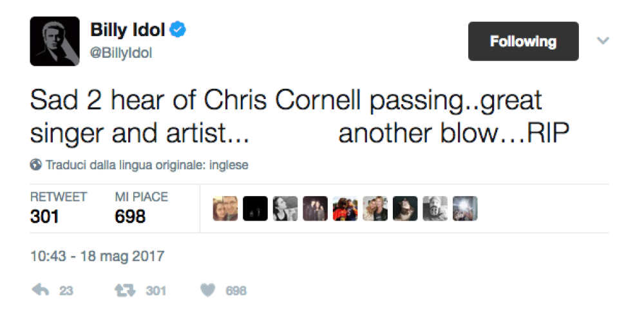Image resolution: width=644 pixels, height=321 pixels.
Task: Expand the tweet options chevron
Action: [x=603, y=41]
